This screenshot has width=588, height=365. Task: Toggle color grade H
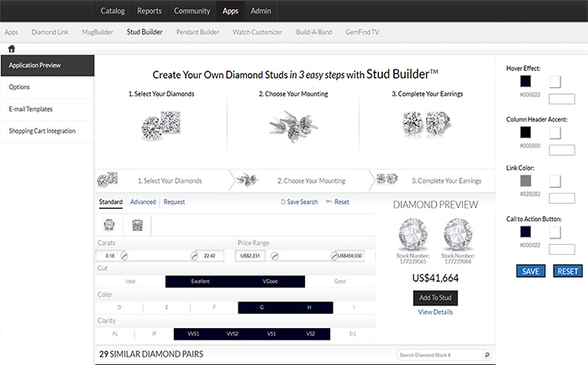click(309, 308)
